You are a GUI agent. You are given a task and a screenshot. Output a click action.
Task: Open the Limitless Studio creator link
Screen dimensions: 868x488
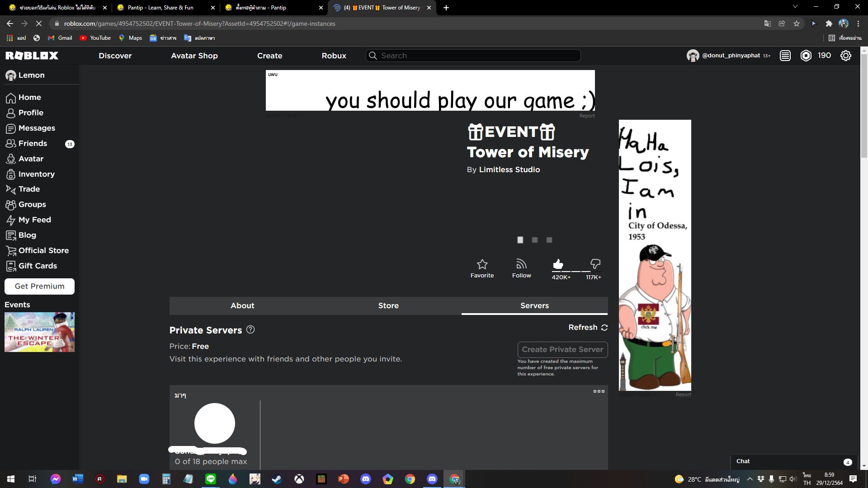click(x=509, y=169)
